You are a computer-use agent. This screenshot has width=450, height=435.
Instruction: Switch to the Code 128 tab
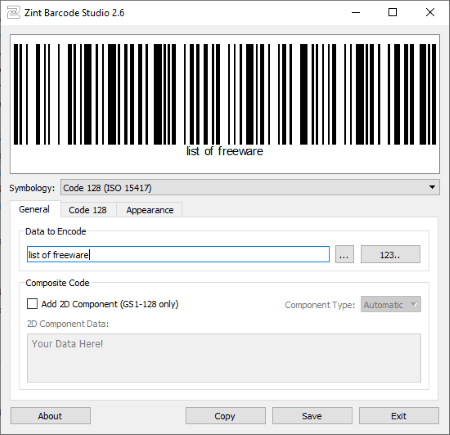click(x=88, y=210)
